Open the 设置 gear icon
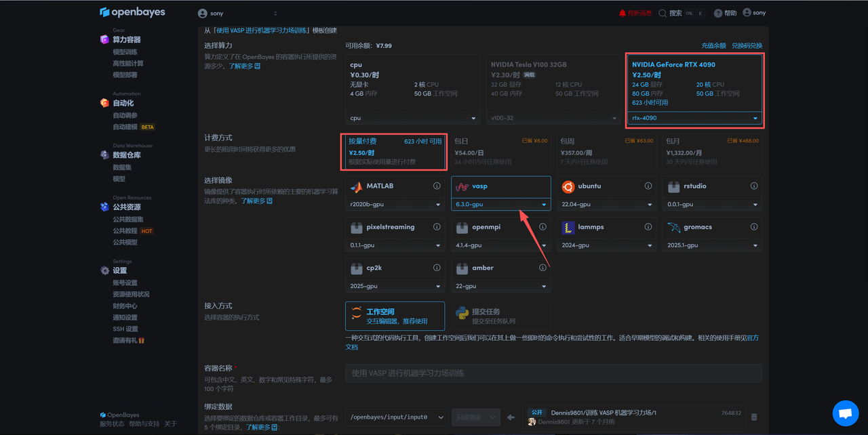 coord(104,270)
